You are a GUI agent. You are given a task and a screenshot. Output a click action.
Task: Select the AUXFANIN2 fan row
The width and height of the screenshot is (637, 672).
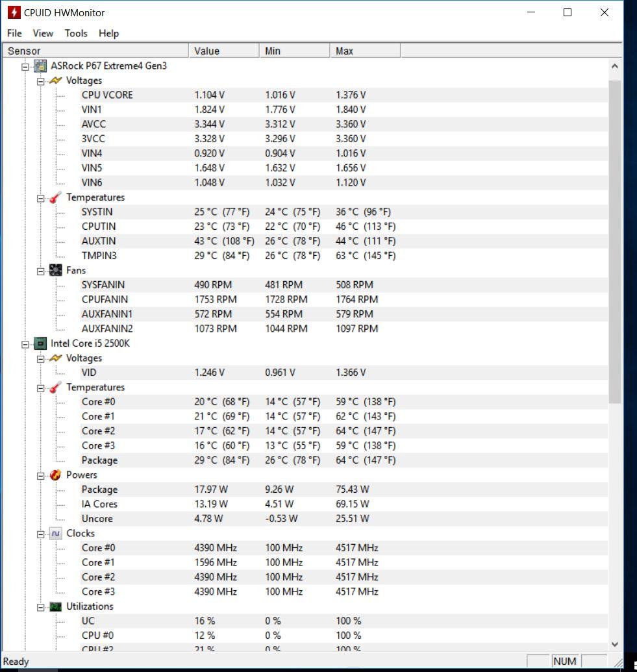[343, 329]
